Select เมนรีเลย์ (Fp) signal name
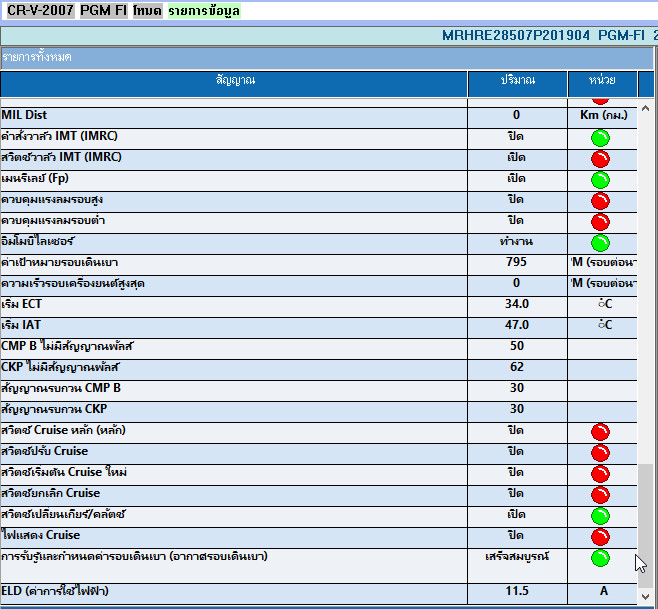 (x=35, y=178)
